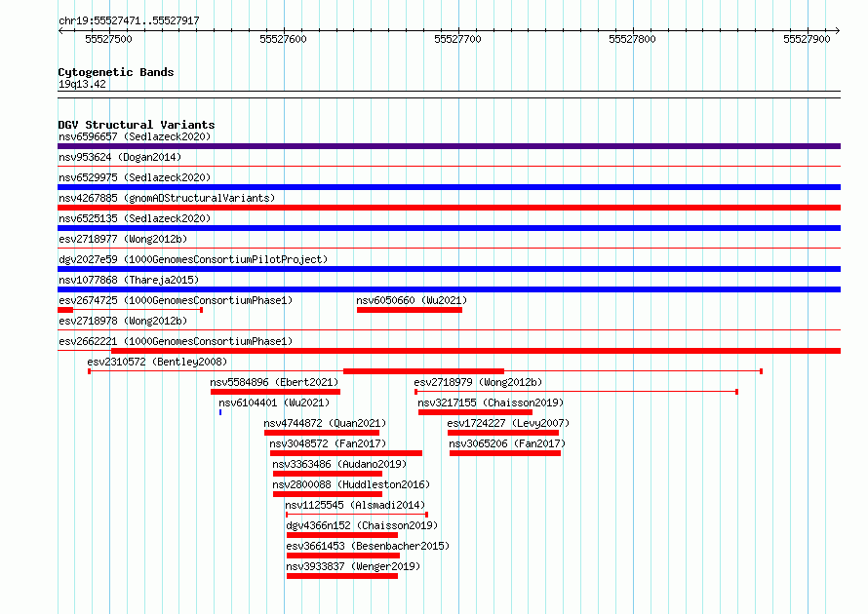Open esv1724227 (Levy2007) variant label
The height and width of the screenshot is (614, 868).
(x=508, y=423)
